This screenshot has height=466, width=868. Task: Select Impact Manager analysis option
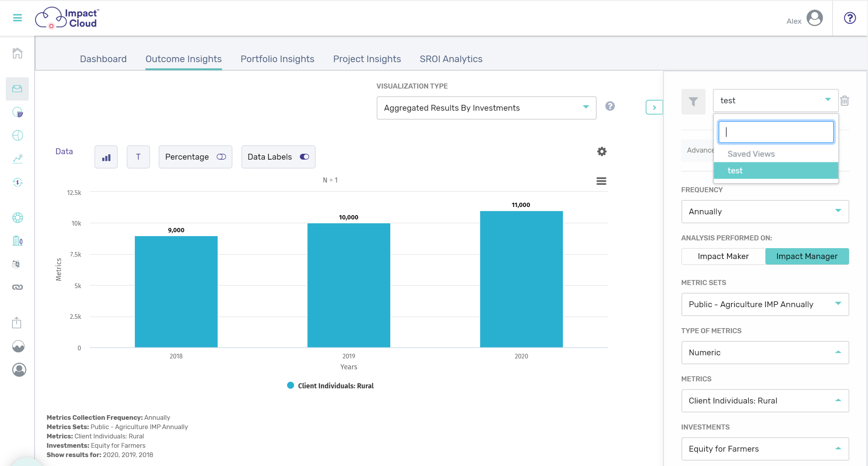click(807, 256)
